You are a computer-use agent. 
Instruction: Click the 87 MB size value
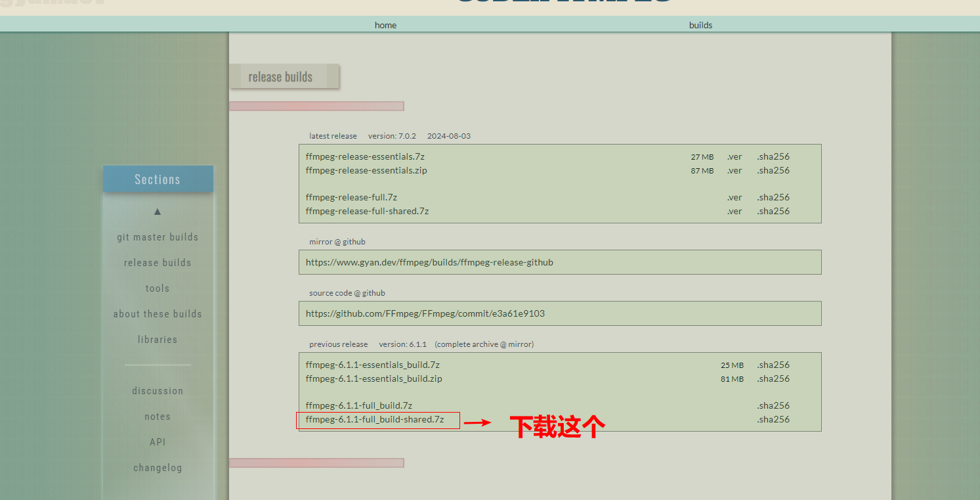coord(702,171)
